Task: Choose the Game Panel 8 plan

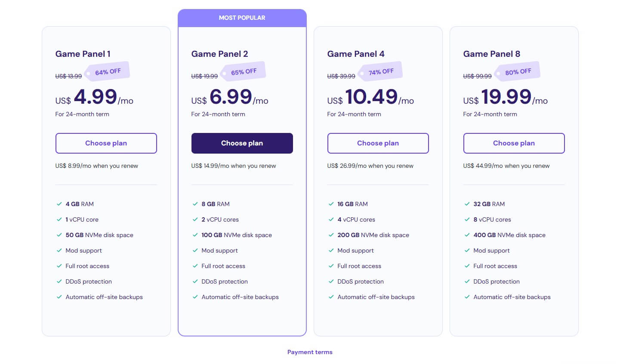Action: (x=514, y=143)
